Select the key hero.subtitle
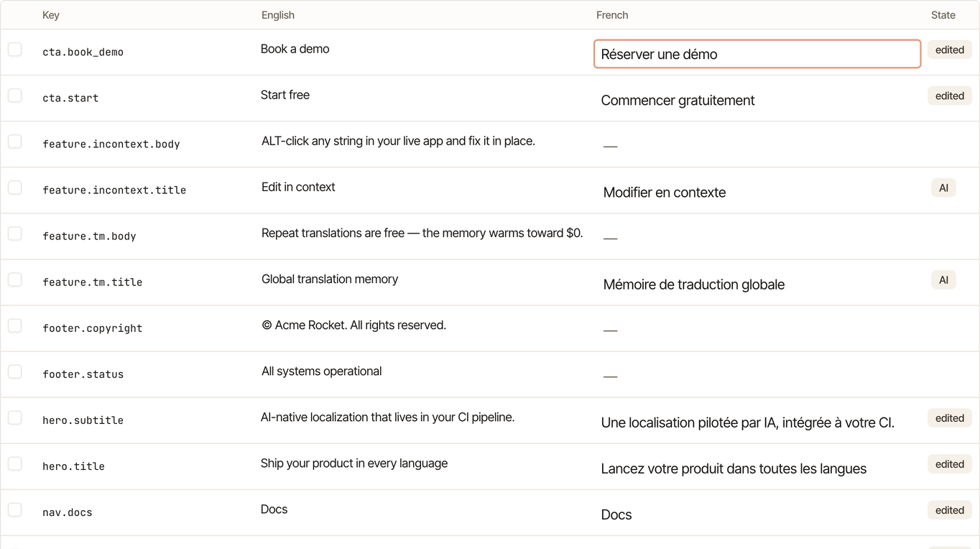980x549 pixels. click(83, 420)
